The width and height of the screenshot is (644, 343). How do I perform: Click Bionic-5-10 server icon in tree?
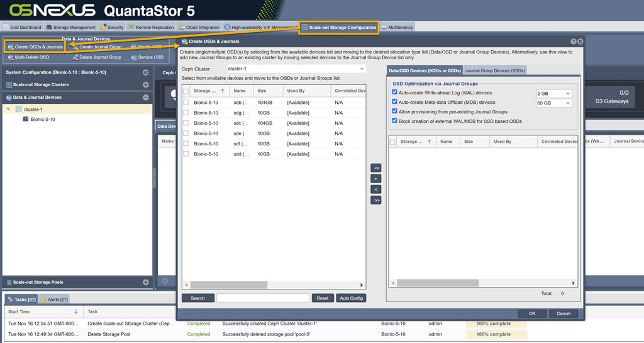[25, 119]
